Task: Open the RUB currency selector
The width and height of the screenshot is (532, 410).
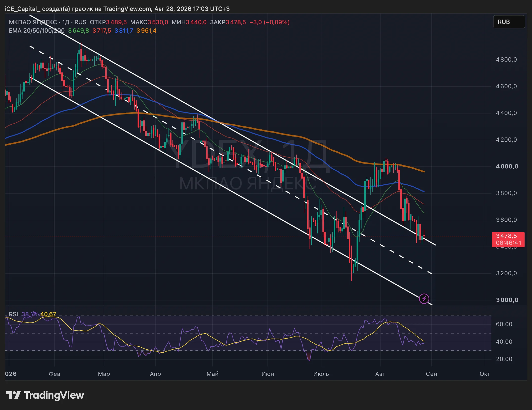Action: point(509,22)
